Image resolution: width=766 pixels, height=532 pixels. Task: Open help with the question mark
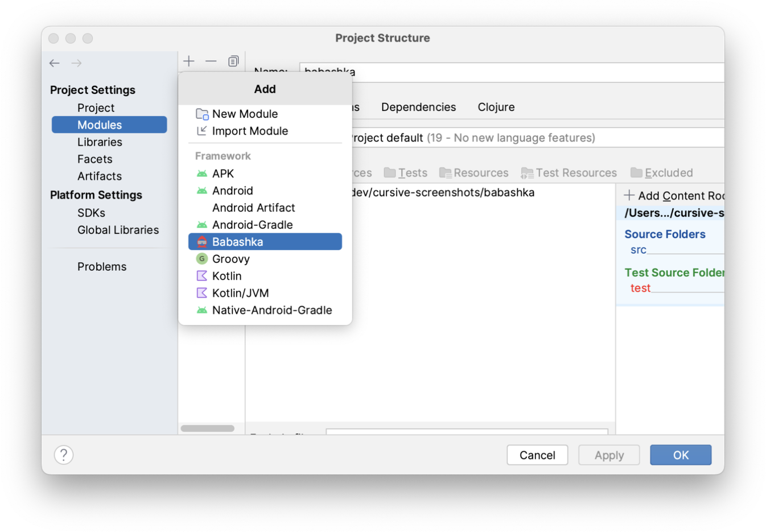coord(64,455)
